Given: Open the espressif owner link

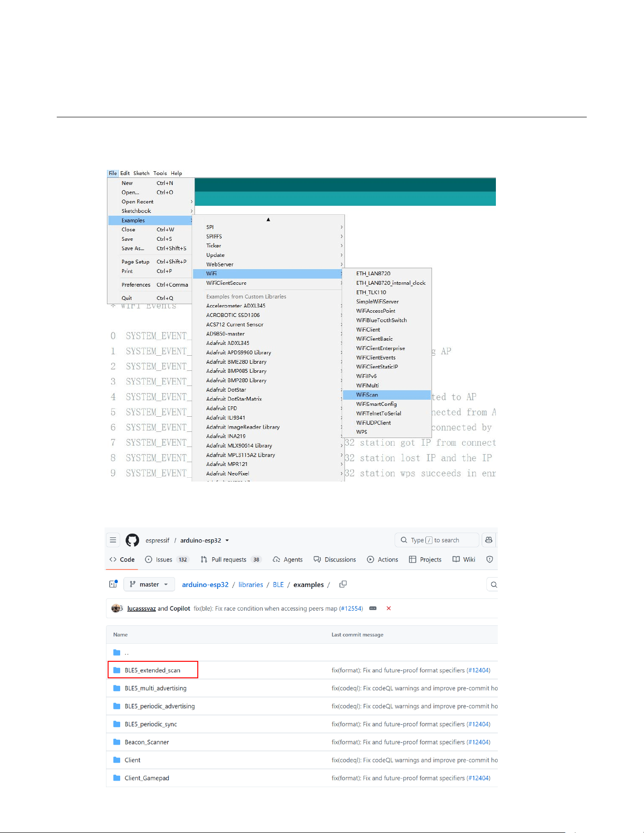Looking at the screenshot, I should click(157, 540).
